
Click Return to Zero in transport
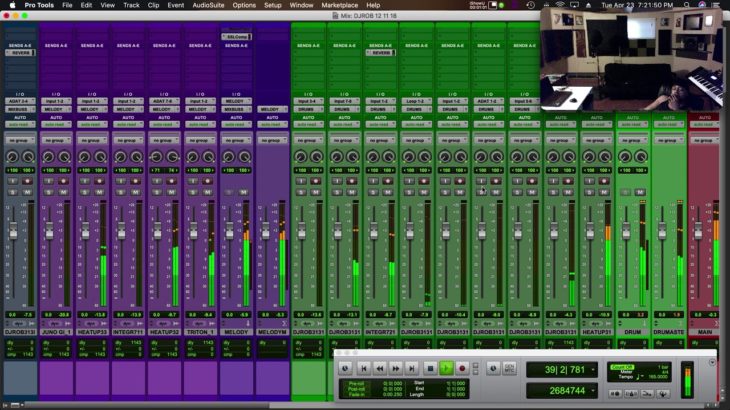click(x=364, y=368)
